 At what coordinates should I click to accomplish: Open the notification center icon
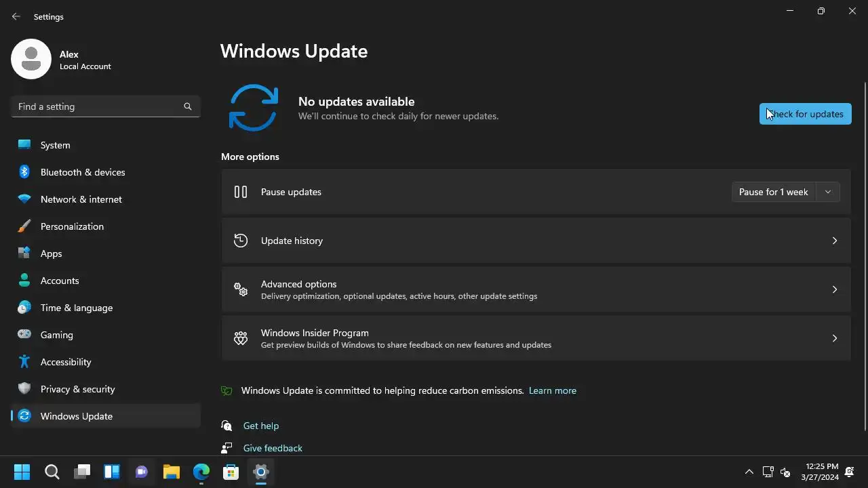(850, 472)
